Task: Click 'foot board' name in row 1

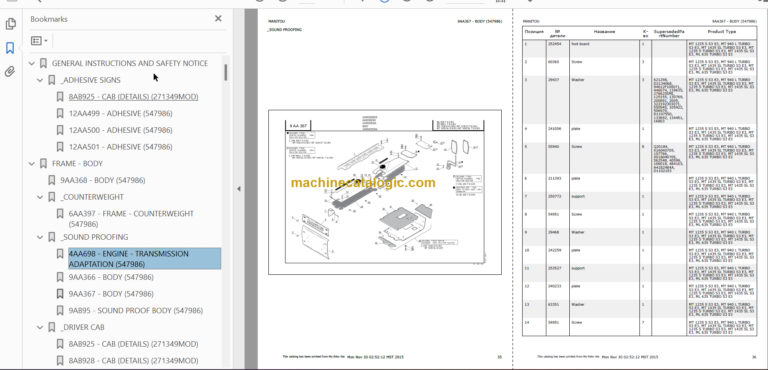Action: (580, 44)
